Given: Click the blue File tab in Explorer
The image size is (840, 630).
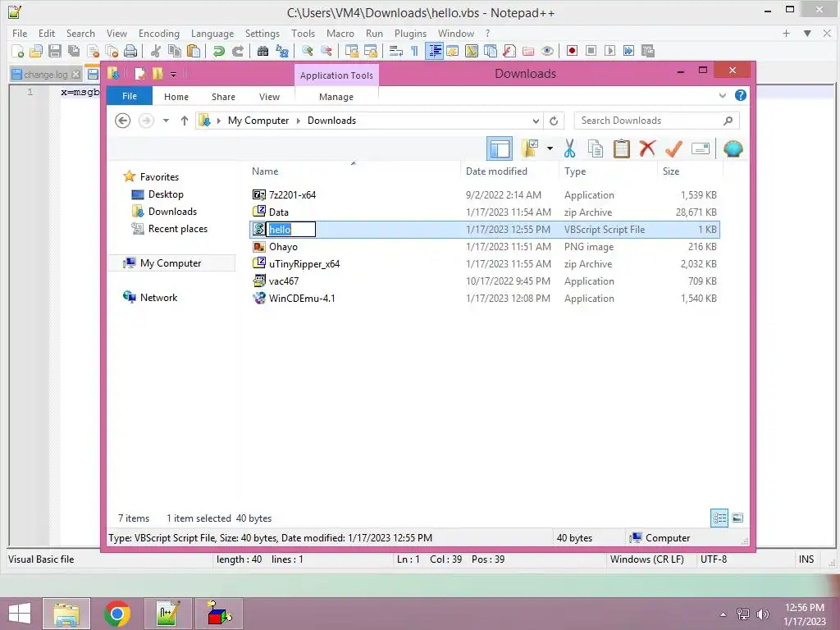Looking at the screenshot, I should (130, 96).
